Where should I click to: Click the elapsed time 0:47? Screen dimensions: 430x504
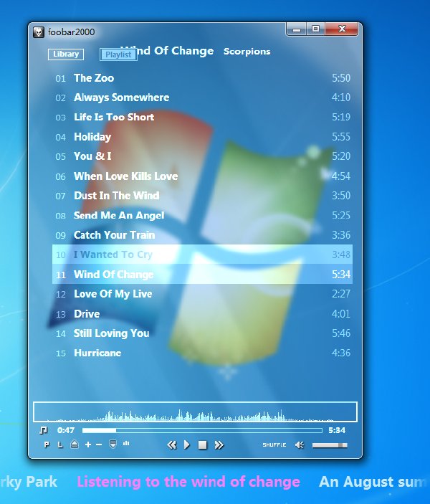pos(66,430)
